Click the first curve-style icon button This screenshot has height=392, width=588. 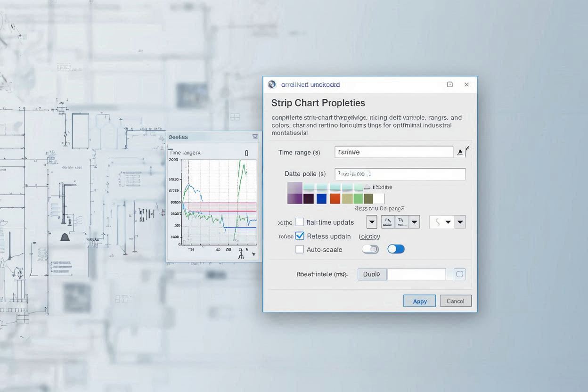coord(388,222)
